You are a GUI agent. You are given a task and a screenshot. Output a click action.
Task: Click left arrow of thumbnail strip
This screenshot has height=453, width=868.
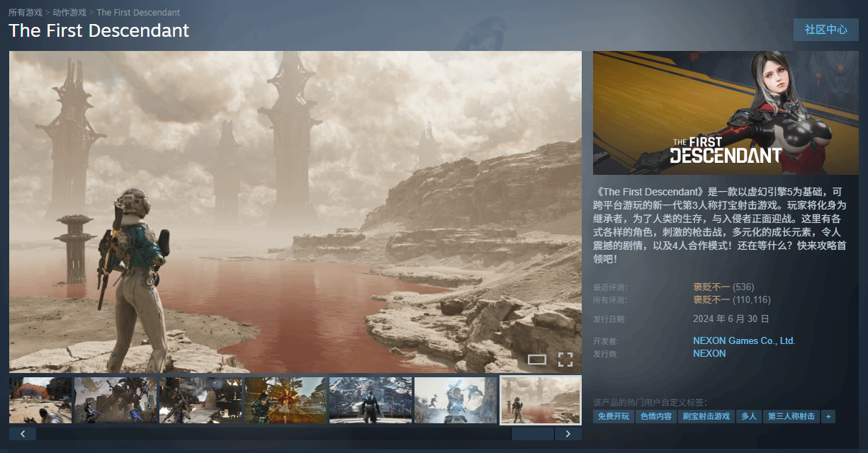click(x=23, y=434)
